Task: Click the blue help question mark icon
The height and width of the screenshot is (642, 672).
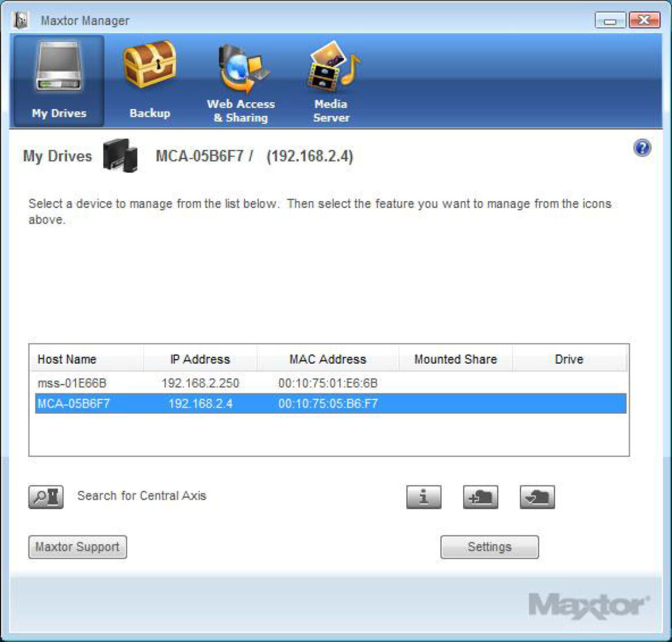Action: pyautogui.click(x=642, y=148)
